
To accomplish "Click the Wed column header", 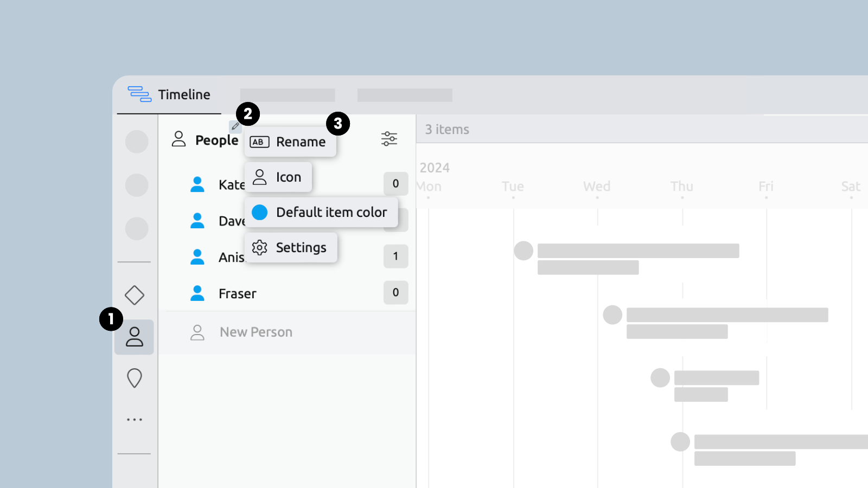I will tap(597, 187).
